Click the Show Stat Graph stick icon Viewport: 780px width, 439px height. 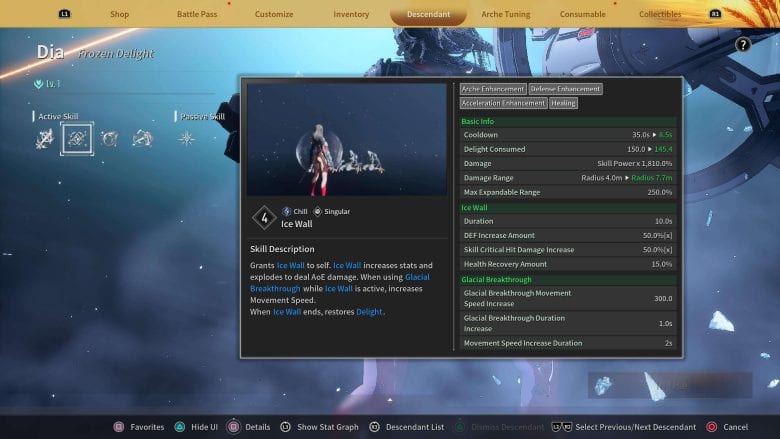(x=286, y=427)
